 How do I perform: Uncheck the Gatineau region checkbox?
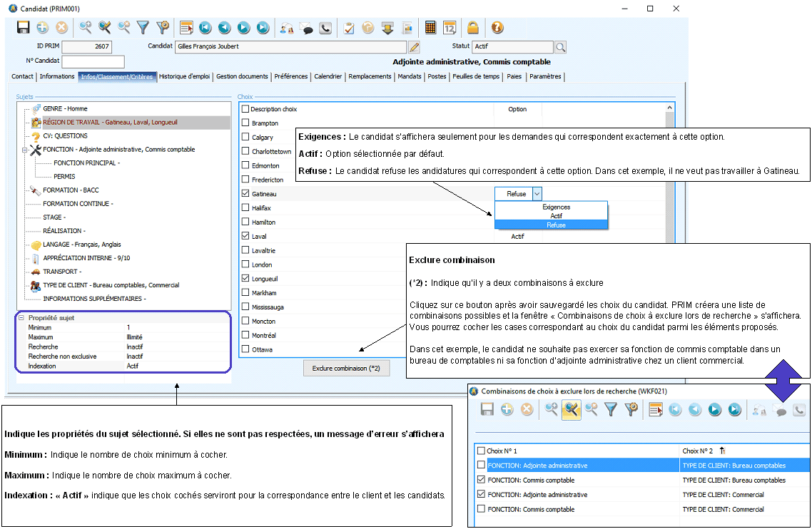click(246, 194)
